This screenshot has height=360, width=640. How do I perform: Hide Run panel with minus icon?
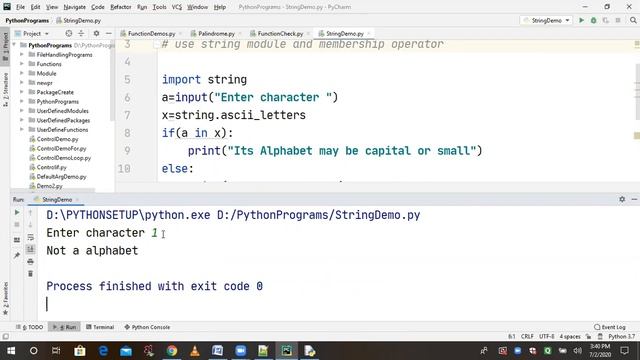[634, 199]
